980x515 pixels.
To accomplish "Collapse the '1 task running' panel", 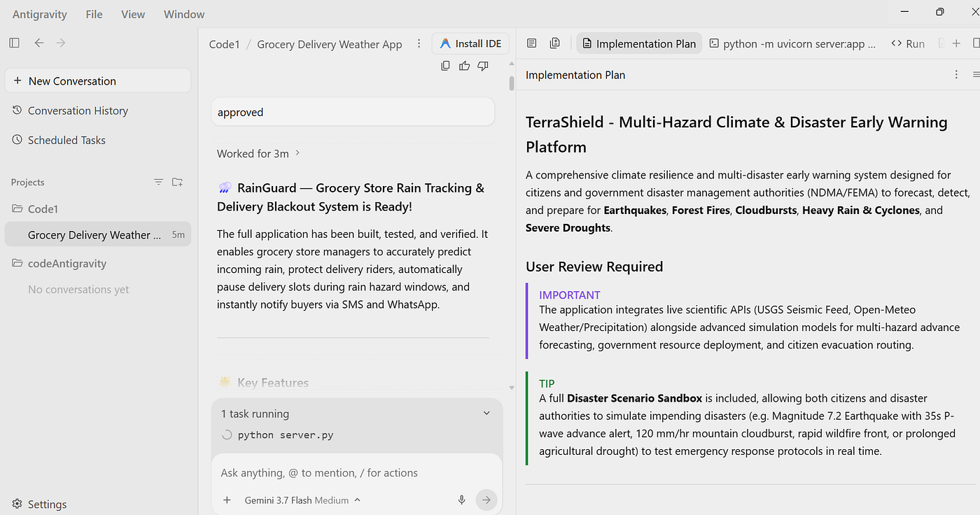I will click(x=486, y=414).
